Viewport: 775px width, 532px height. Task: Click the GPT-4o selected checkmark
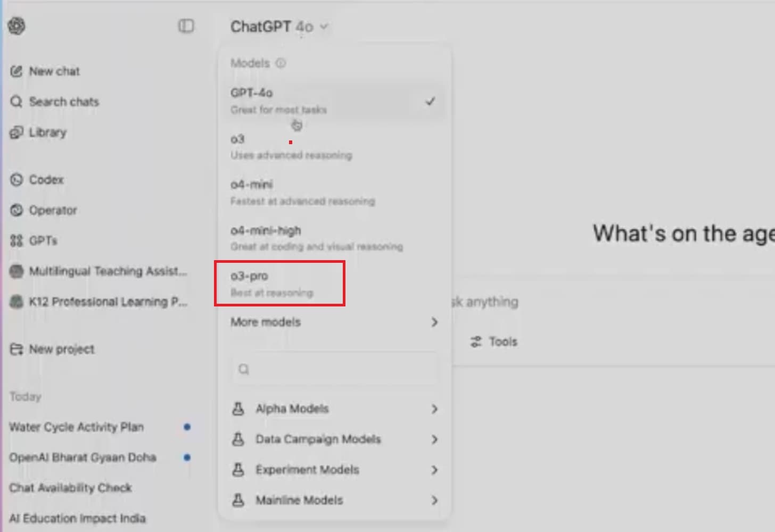[x=430, y=101]
